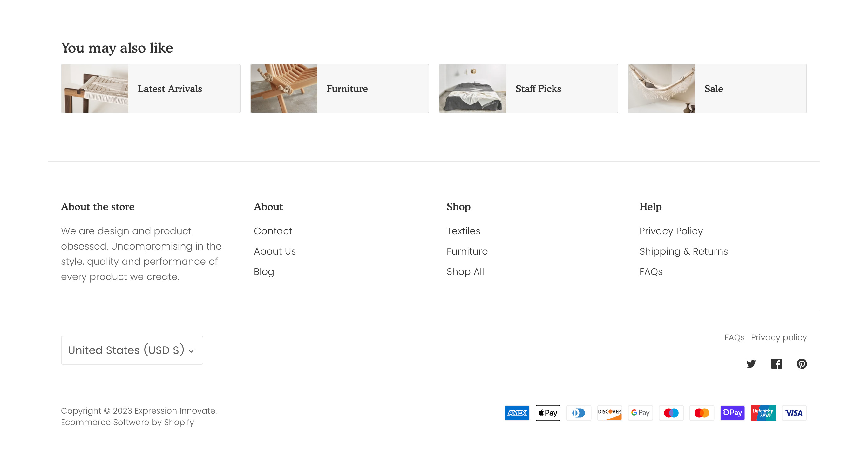Click the chevron on the country selector
Viewport: 868px width, 466px height.
(191, 351)
